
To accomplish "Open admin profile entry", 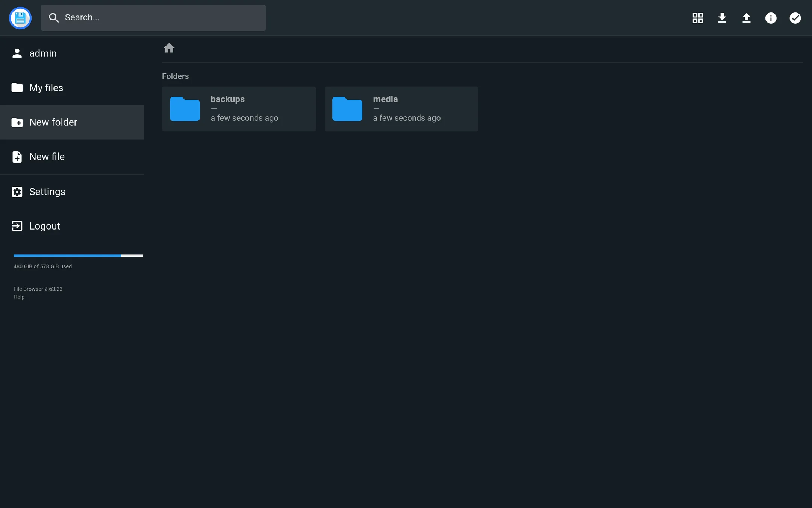I will pyautogui.click(x=72, y=53).
